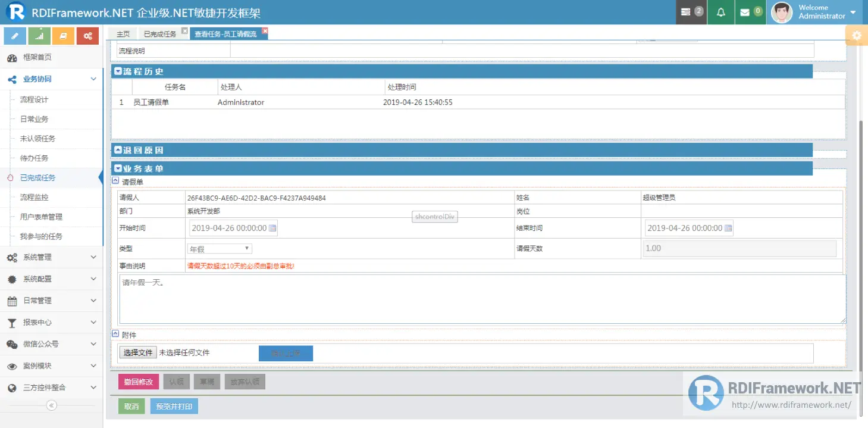Open the Administrator user dropdown arrow
This screenshot has width=868, height=428.
[853, 13]
